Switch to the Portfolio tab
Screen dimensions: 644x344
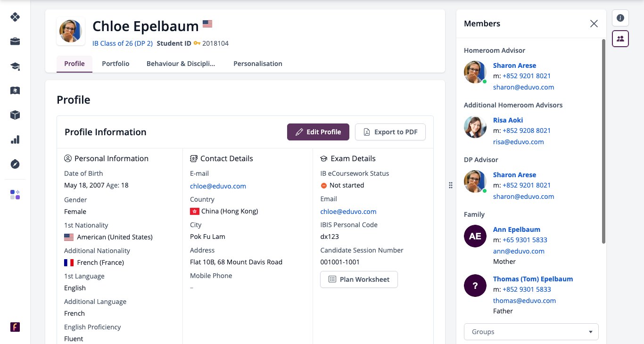116,64
